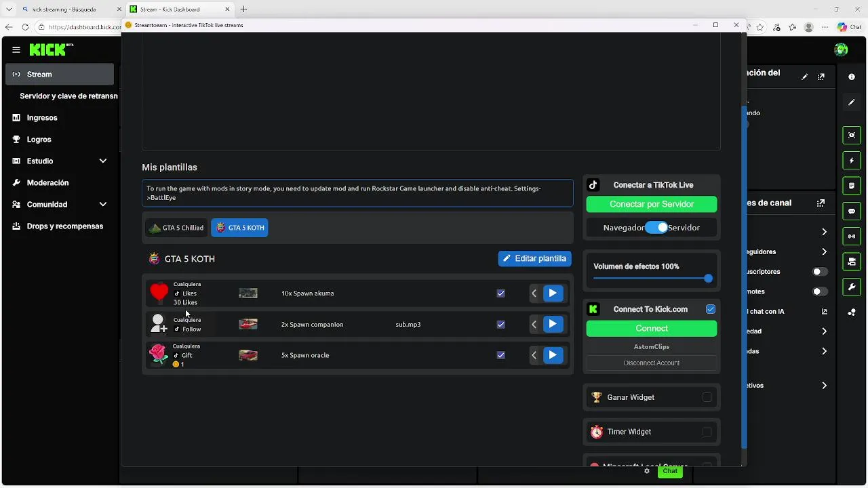Uncheck the Connect To Kick.com checkbox
Viewport: 868px width, 488px height.
(x=711, y=309)
